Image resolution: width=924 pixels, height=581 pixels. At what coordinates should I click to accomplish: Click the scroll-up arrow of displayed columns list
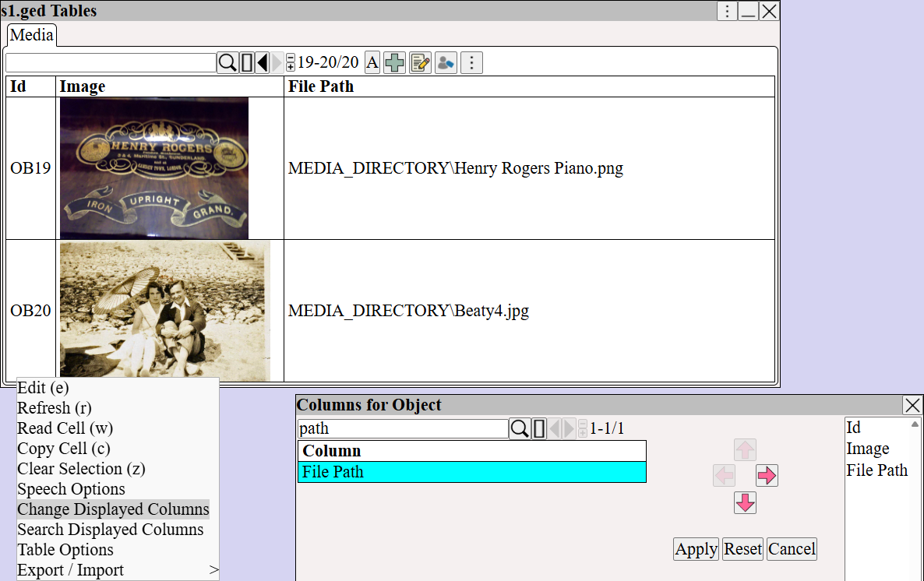point(915,424)
